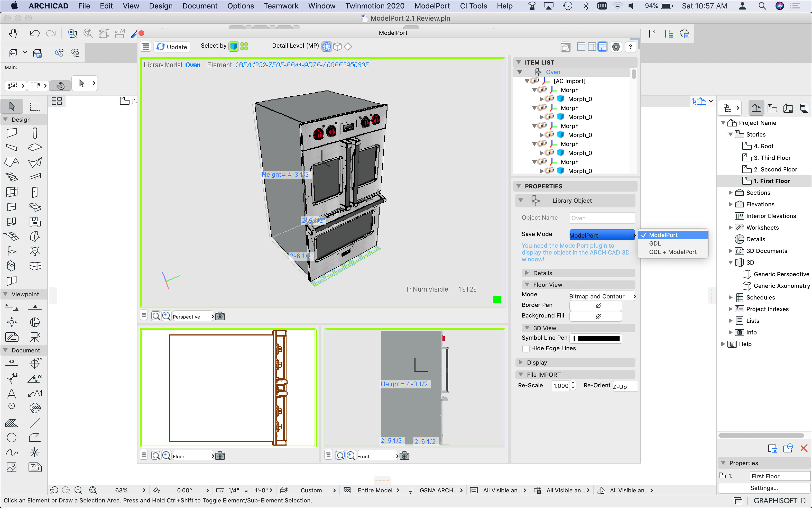Choose the Morph tool in the toolbox
Image resolution: width=812 pixels, height=508 pixels.
(35, 236)
